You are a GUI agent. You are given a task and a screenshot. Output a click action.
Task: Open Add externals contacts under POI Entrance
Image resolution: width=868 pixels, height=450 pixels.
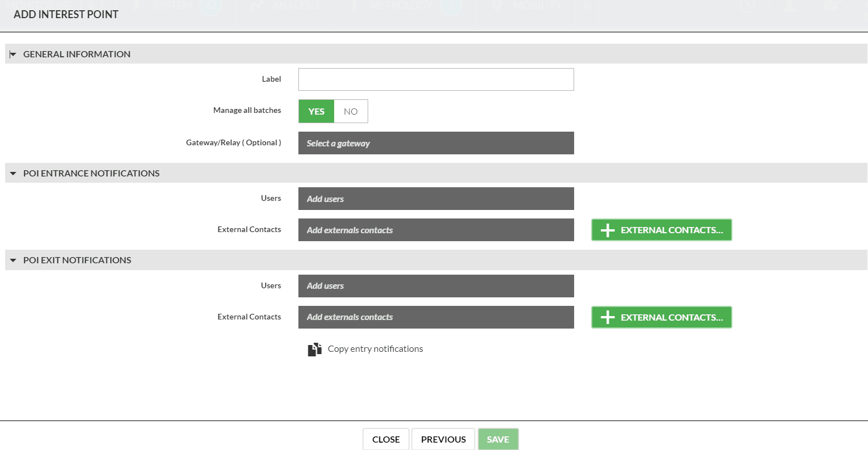pos(436,230)
